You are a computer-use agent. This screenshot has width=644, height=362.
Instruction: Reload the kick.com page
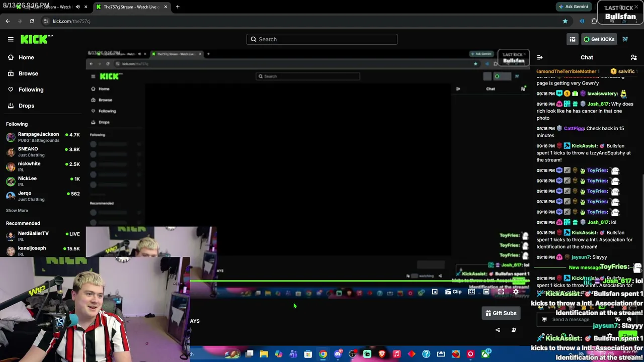(x=32, y=21)
